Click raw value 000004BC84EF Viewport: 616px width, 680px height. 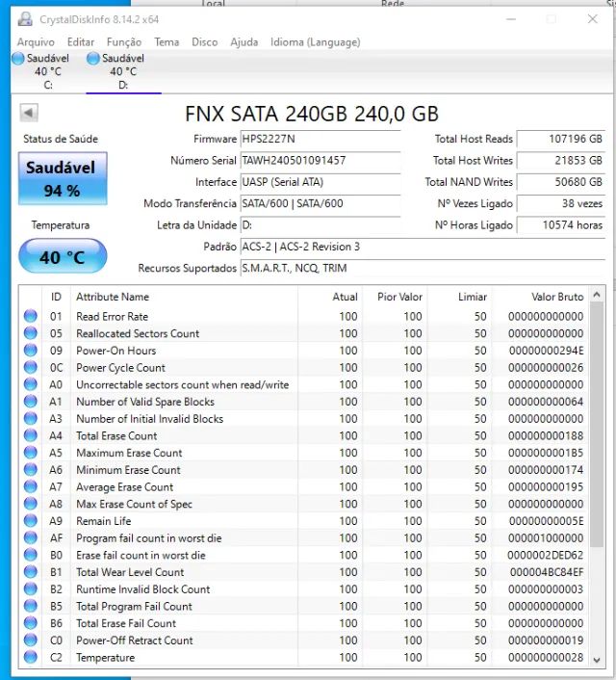point(547,572)
